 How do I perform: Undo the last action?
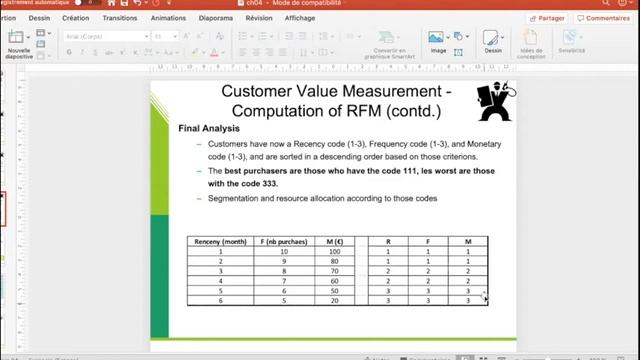coord(138,3)
